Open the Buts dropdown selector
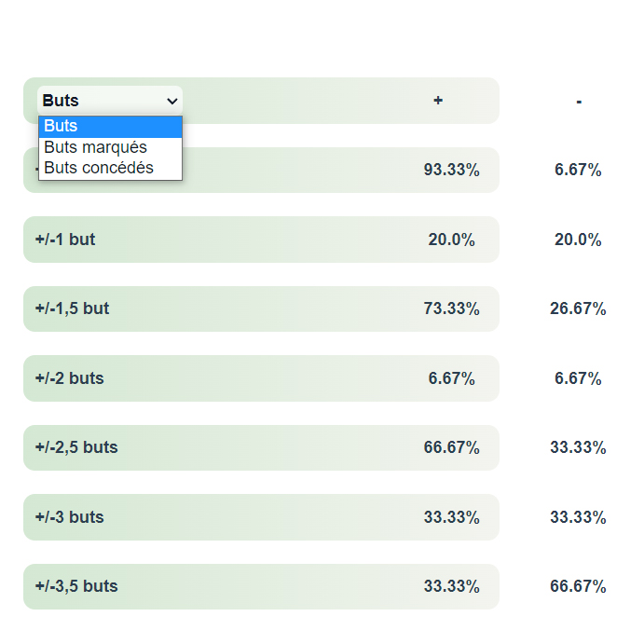This screenshot has width=644, height=644. (x=110, y=101)
